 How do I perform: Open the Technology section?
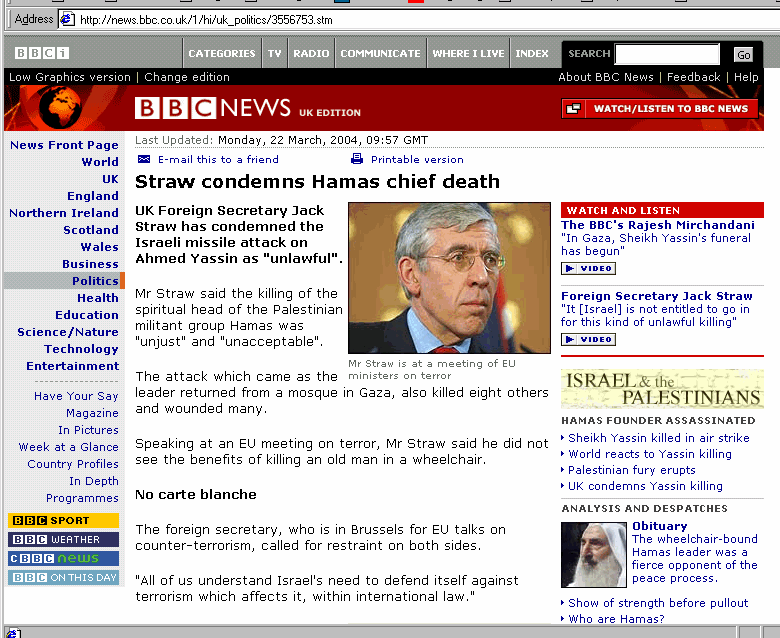pos(81,349)
